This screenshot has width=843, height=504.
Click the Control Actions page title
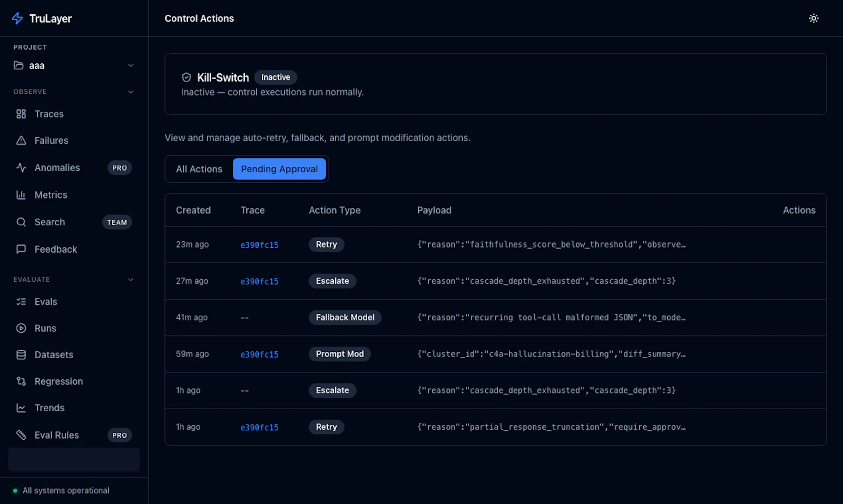click(x=199, y=18)
